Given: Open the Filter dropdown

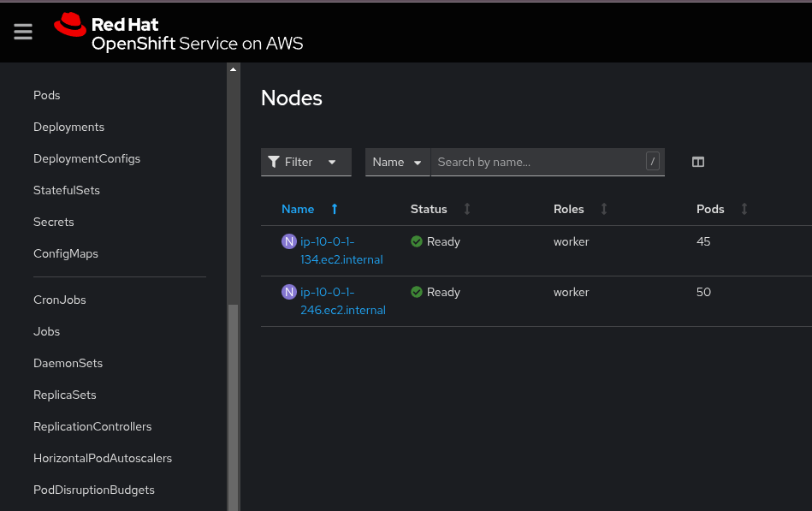Looking at the screenshot, I should 305,162.
